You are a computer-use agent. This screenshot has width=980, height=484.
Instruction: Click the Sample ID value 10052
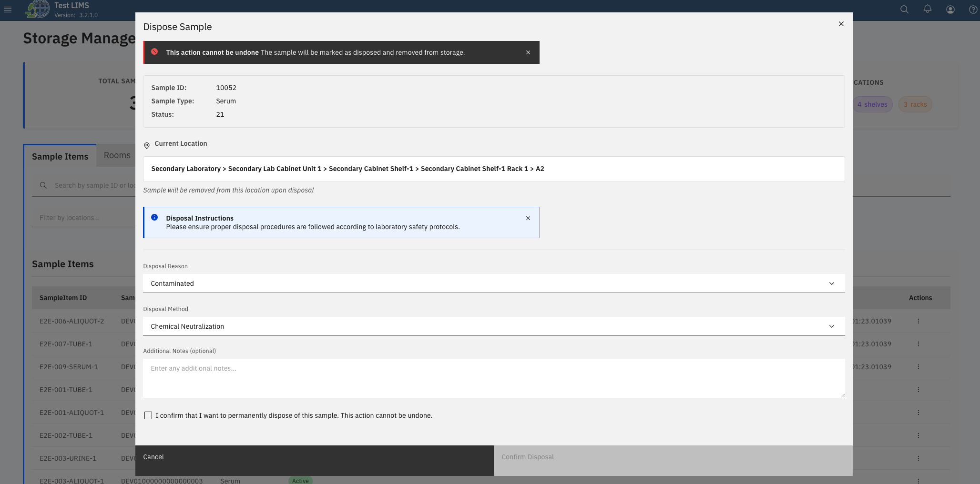(226, 88)
